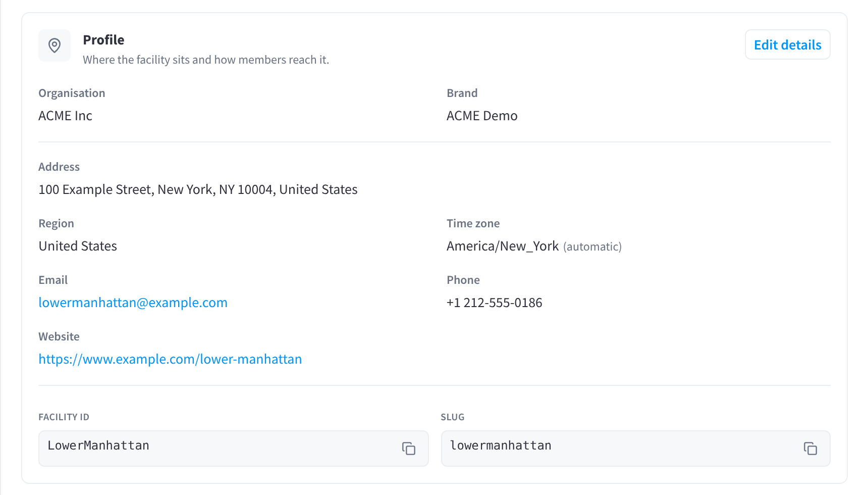Click the phone number +1 212-555-0186

[x=495, y=303]
